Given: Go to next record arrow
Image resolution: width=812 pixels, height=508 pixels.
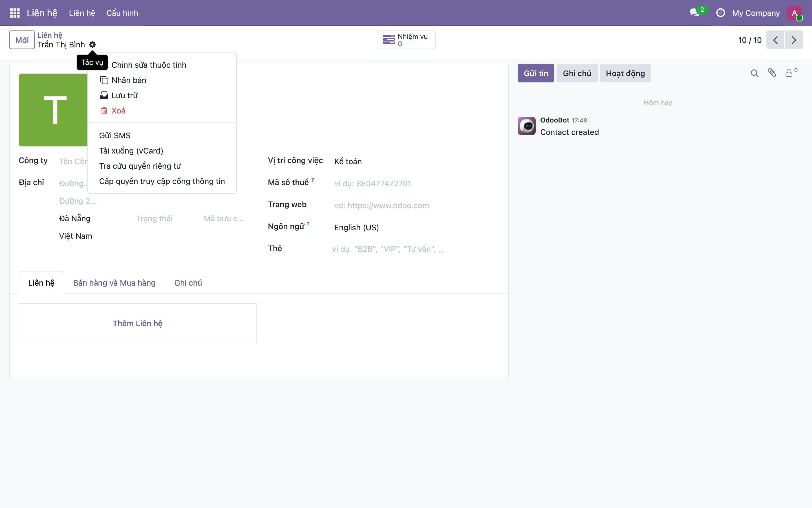Looking at the screenshot, I should [x=794, y=40].
